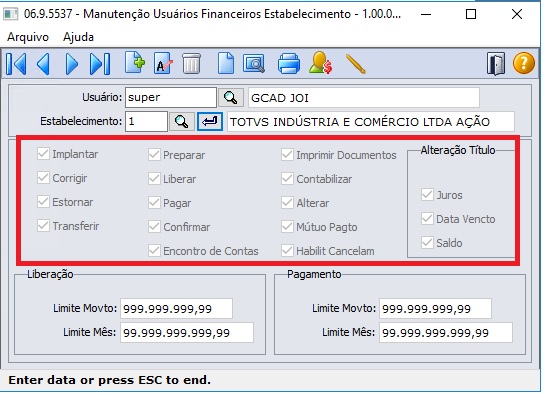Toggle the Saldo checkbox

427,243
